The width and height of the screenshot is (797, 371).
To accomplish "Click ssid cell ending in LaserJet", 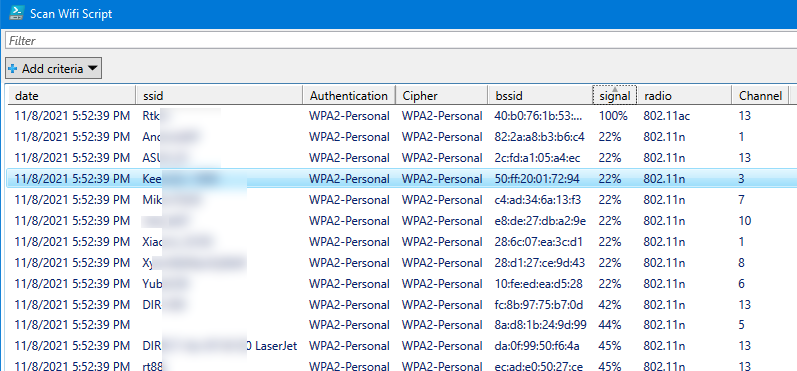I will click(x=220, y=346).
